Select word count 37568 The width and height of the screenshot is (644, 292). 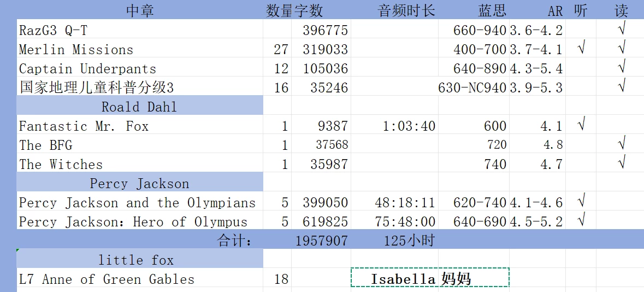click(321, 144)
